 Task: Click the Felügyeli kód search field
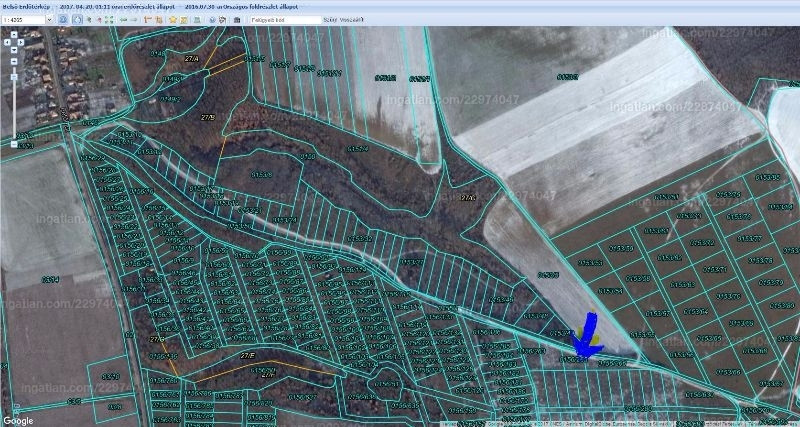[283, 20]
